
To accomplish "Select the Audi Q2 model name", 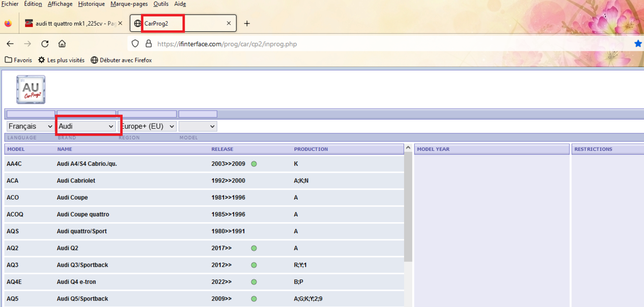I will [67, 248].
